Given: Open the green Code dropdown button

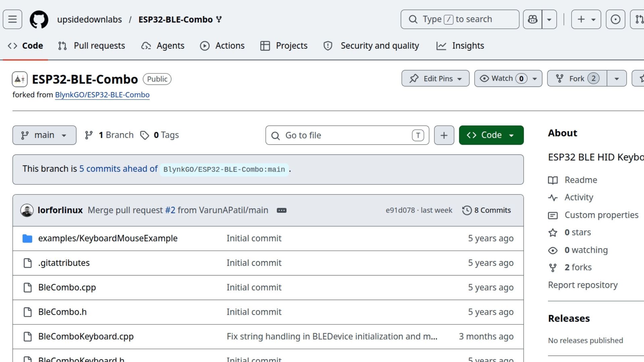Looking at the screenshot, I should pyautogui.click(x=491, y=135).
